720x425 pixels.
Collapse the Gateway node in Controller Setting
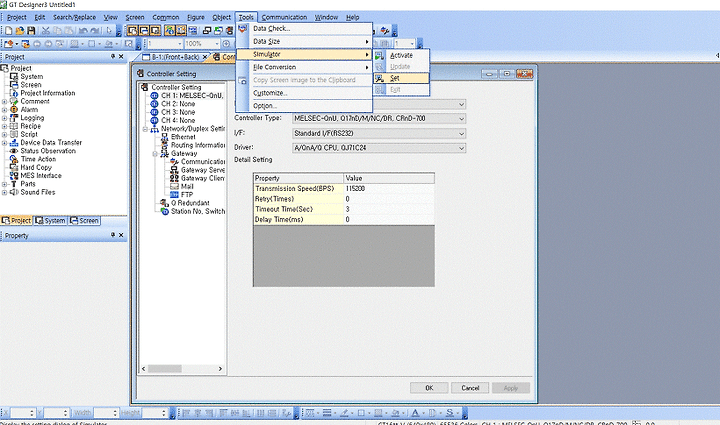155,154
